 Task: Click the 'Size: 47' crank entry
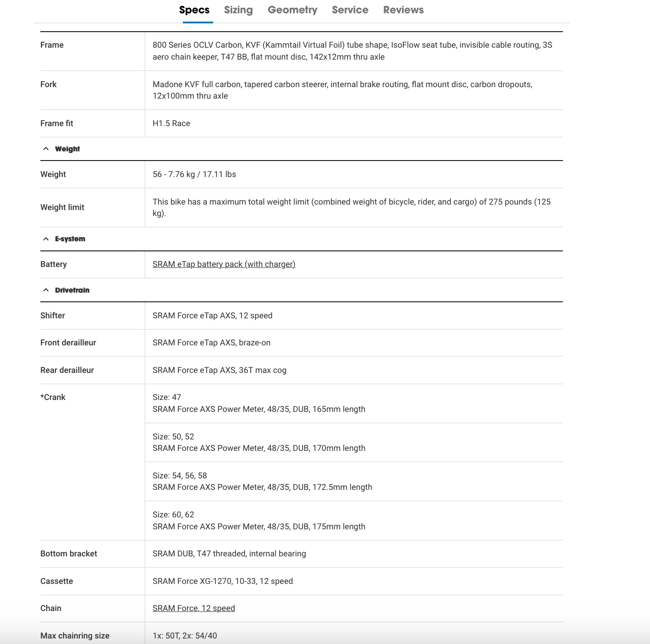click(x=167, y=397)
